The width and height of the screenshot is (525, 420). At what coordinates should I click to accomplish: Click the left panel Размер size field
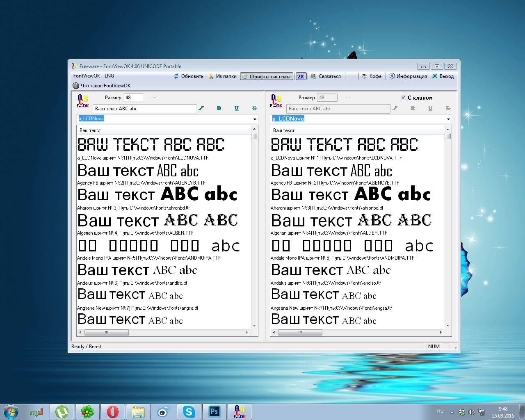tap(134, 98)
